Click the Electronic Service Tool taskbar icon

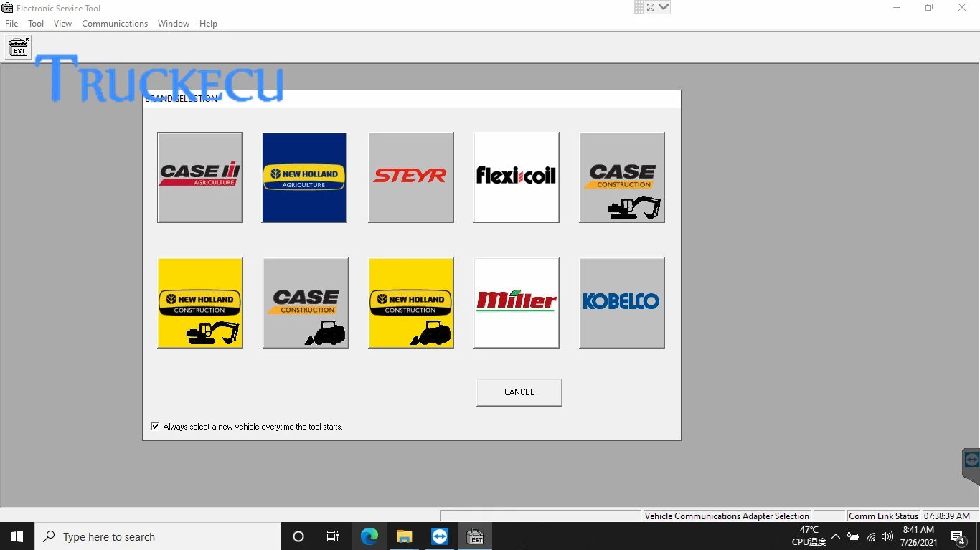click(475, 536)
